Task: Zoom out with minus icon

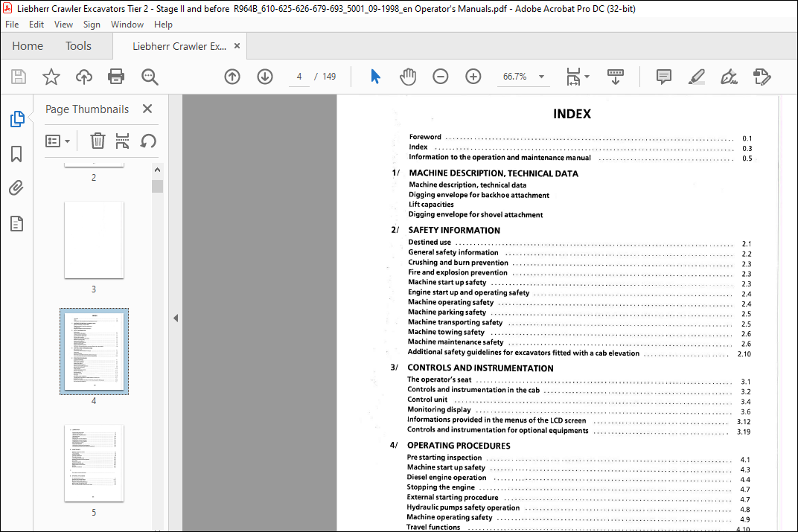Action: click(x=440, y=77)
